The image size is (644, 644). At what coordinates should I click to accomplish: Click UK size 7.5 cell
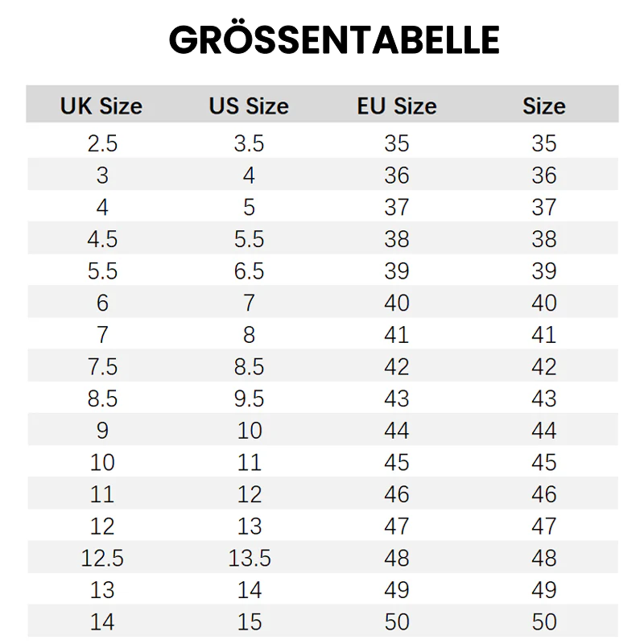pyautogui.click(x=102, y=367)
